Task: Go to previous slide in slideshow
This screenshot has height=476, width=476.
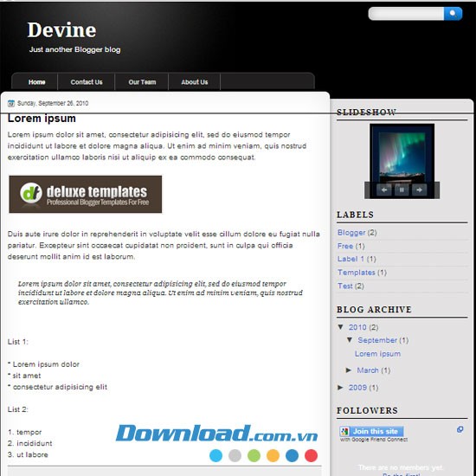Action: pyautogui.click(x=384, y=190)
